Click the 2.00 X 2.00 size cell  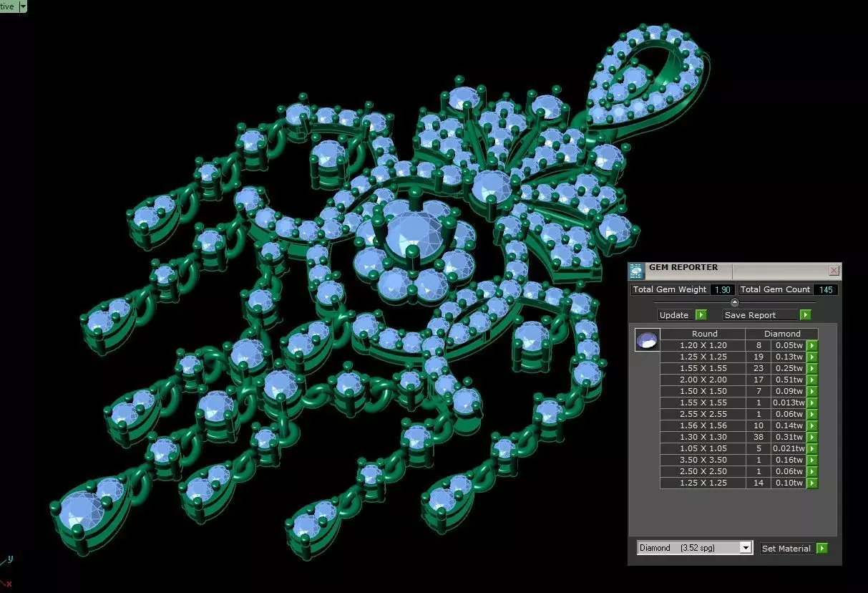click(x=703, y=380)
